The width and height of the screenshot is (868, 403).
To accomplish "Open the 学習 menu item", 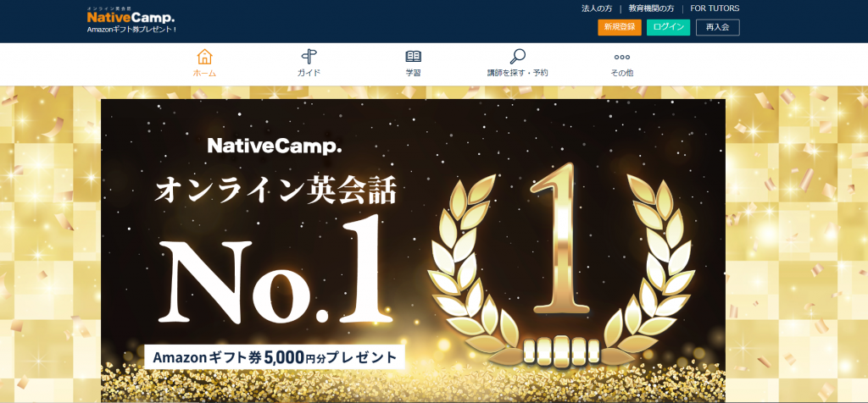I will [x=413, y=73].
